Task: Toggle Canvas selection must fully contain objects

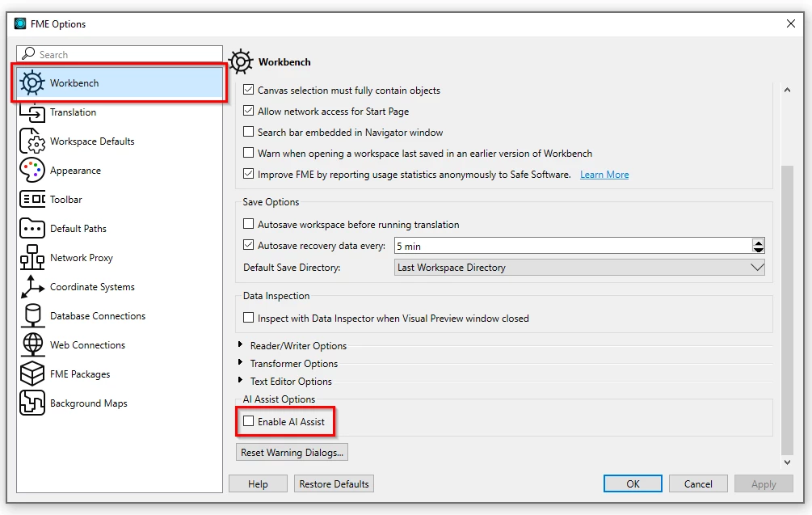Action: pyautogui.click(x=249, y=90)
